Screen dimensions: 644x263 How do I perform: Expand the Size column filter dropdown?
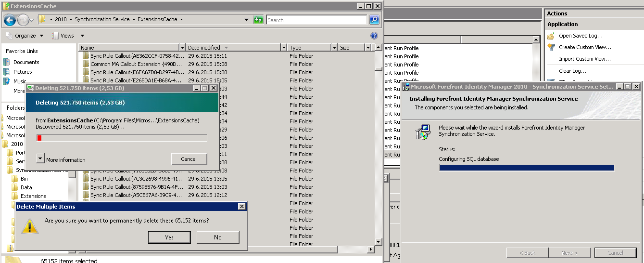(x=368, y=48)
